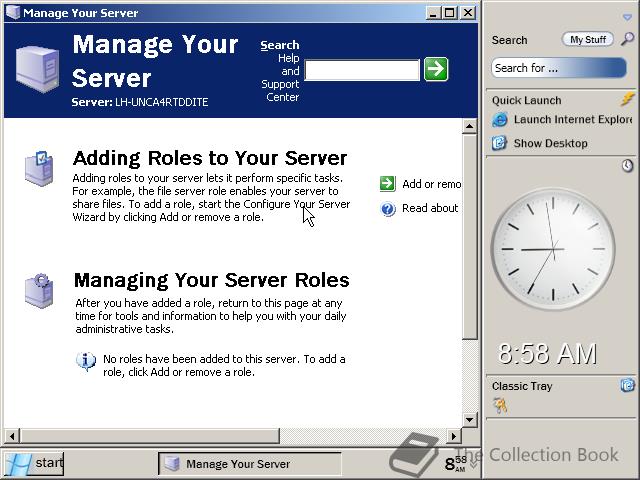Click the large server icon in header
Viewport: 640px width, 480px height.
pos(38,69)
